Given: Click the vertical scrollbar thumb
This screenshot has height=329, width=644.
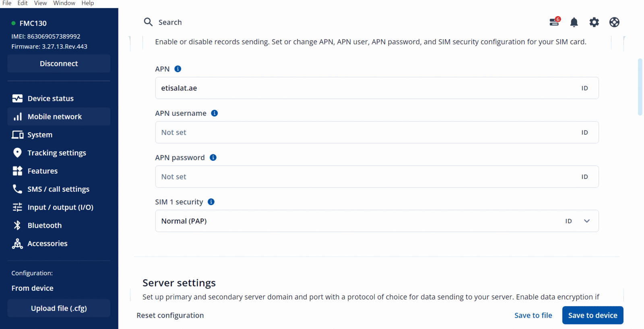Looking at the screenshot, I should [x=640, y=87].
